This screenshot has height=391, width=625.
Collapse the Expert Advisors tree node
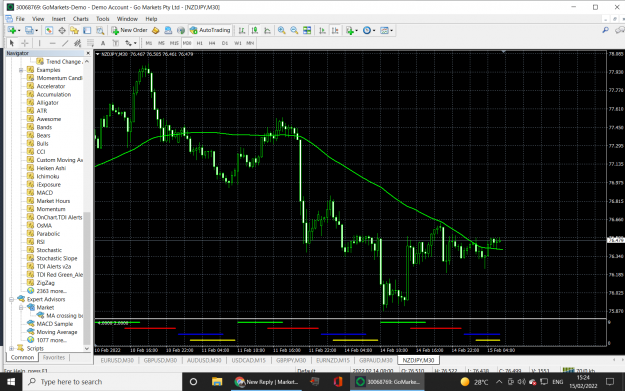point(12,299)
